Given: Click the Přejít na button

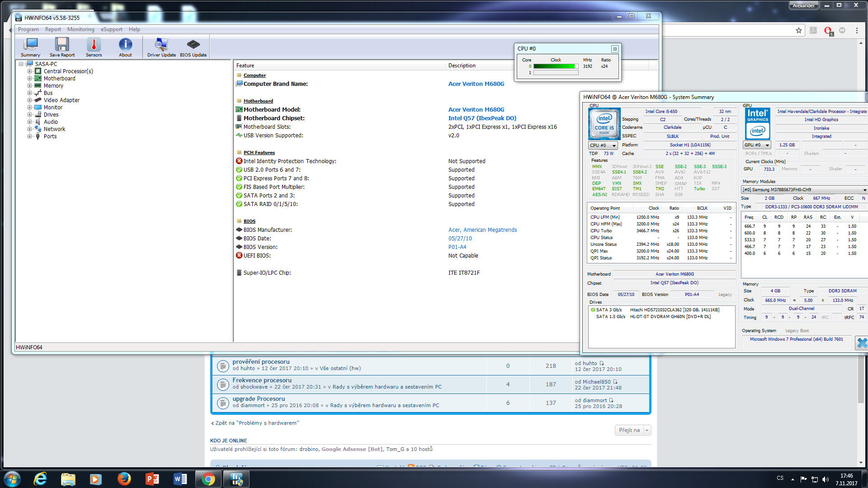Looking at the screenshot, I should (x=629, y=430).
